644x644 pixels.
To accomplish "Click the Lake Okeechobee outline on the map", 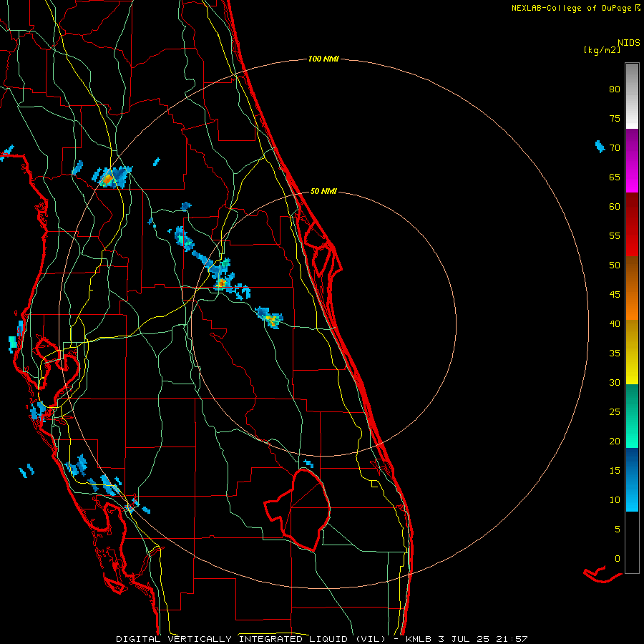I will point(298,509).
